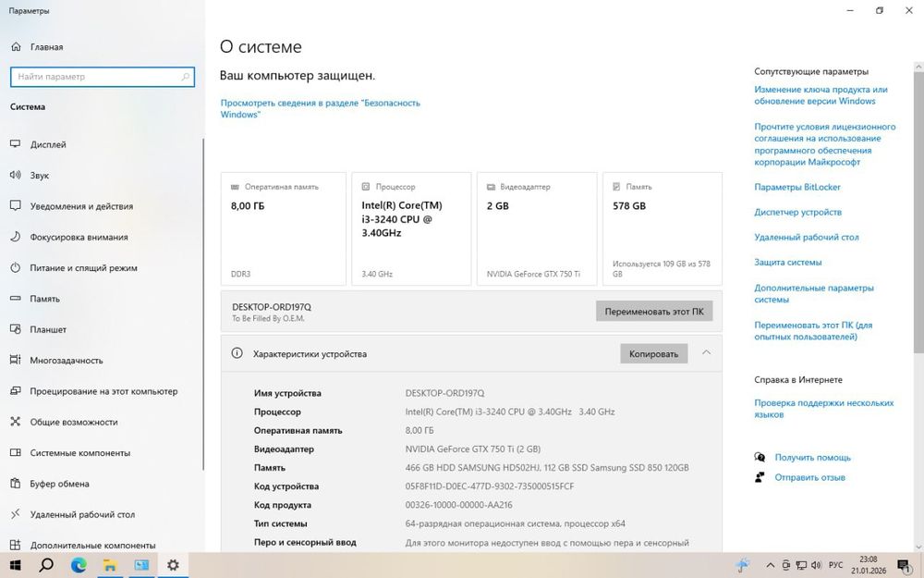Image resolution: width=924 pixels, height=578 pixels.
Task: Click the Оперативная память card icon
Action: click(235, 187)
